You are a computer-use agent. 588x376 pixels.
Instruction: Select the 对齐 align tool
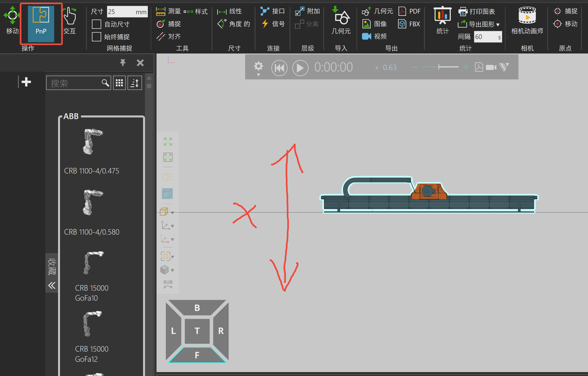tap(169, 36)
